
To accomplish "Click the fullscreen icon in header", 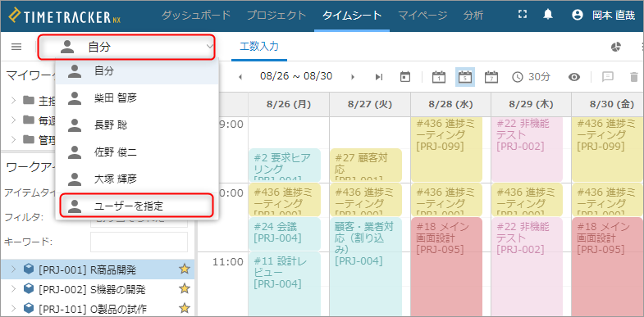I will coord(523,15).
